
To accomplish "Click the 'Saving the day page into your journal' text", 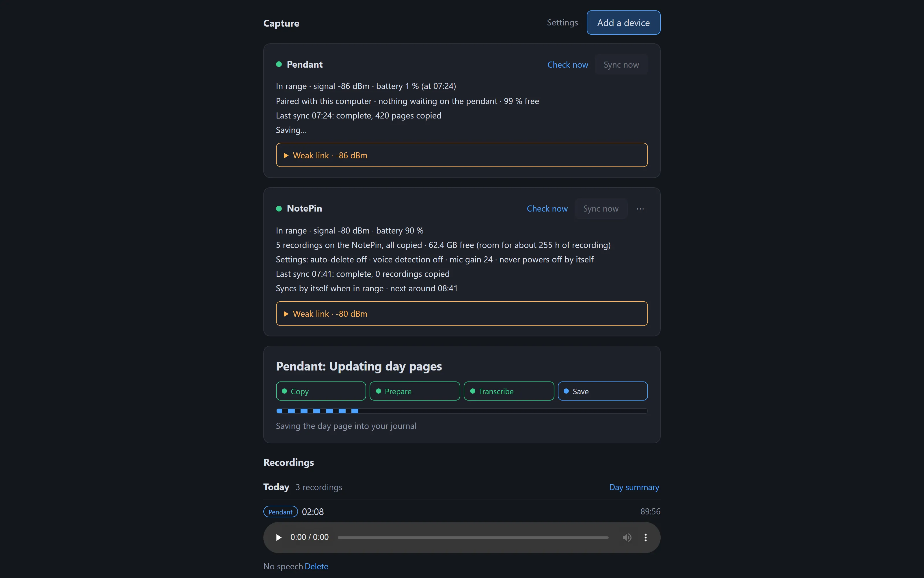I will coord(346,426).
